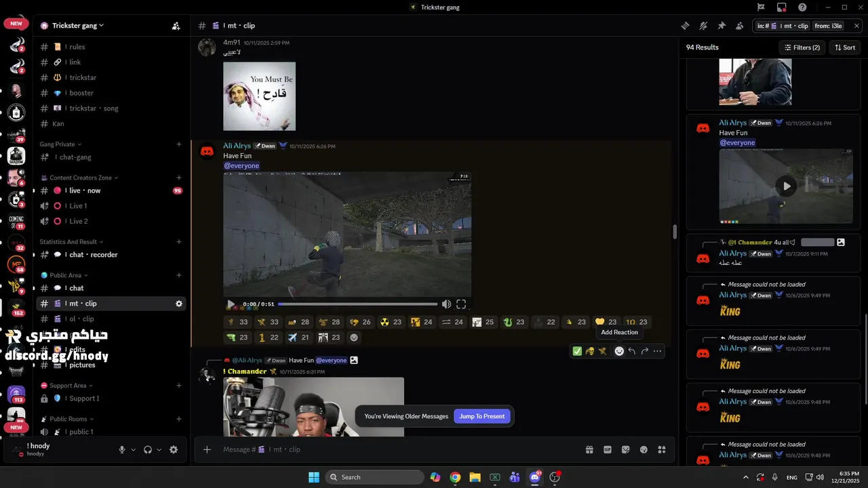Collapse the Support Area category
The image size is (868, 488).
[x=68, y=386]
